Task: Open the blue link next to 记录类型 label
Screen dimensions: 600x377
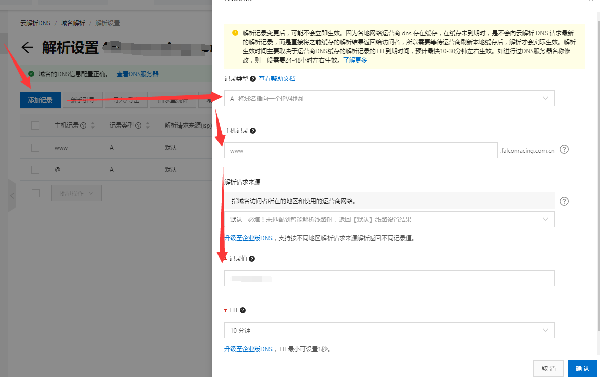Action: (277, 79)
